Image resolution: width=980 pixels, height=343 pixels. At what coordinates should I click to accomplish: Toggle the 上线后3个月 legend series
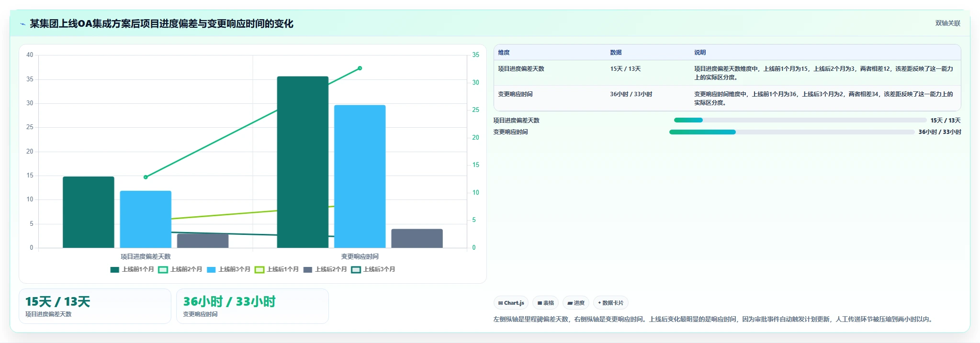pyautogui.click(x=373, y=270)
